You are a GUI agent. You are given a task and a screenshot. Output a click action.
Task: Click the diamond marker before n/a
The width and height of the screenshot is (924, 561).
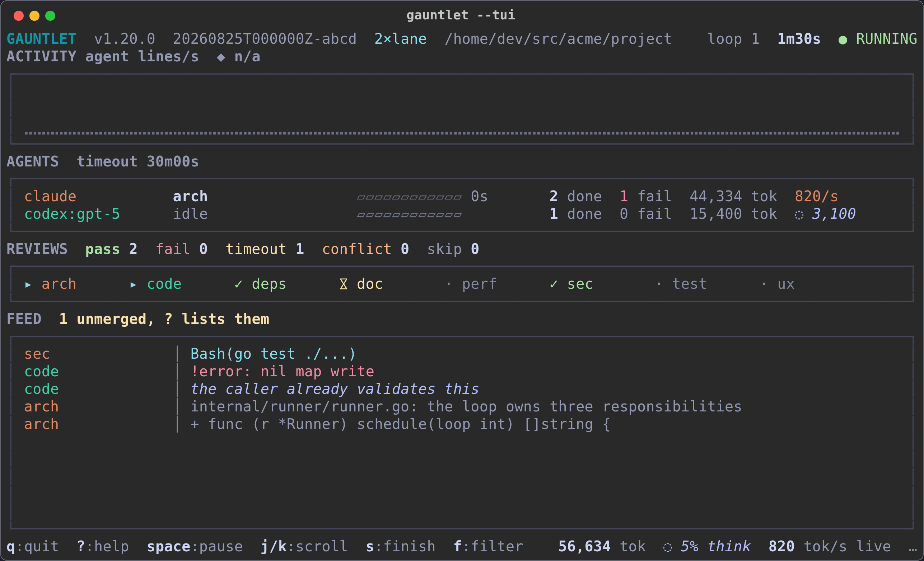(x=221, y=57)
